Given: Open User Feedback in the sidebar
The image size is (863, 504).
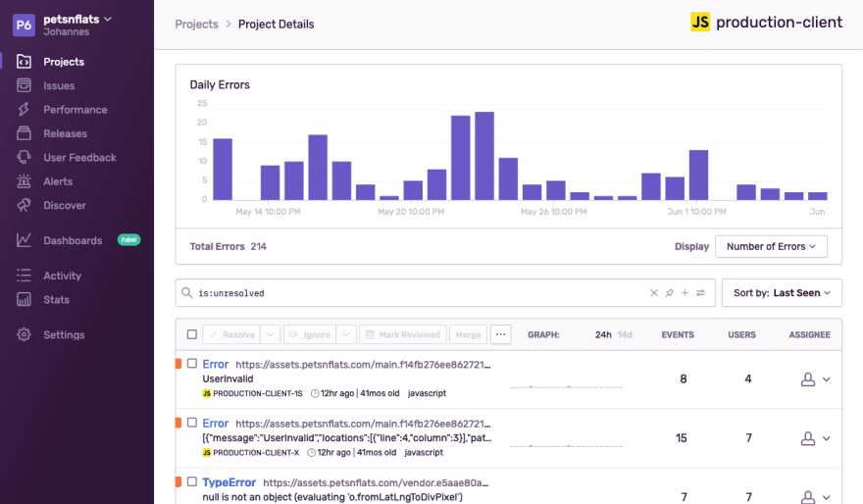Looking at the screenshot, I should click(x=79, y=157).
